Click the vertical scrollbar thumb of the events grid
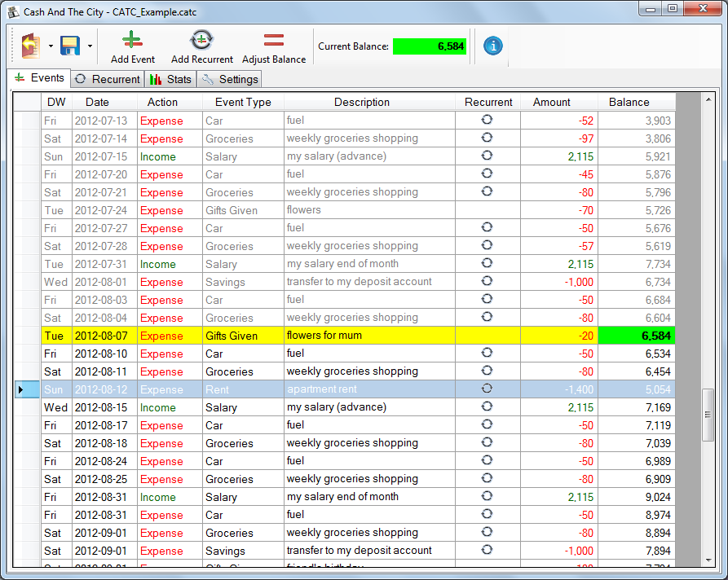This screenshot has width=728, height=580. point(708,415)
